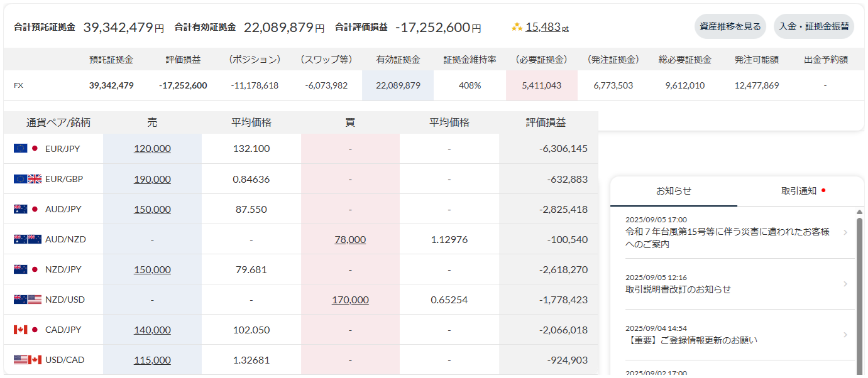Click 入金・証拠金振替 button
The image size is (868, 378).
814,27
